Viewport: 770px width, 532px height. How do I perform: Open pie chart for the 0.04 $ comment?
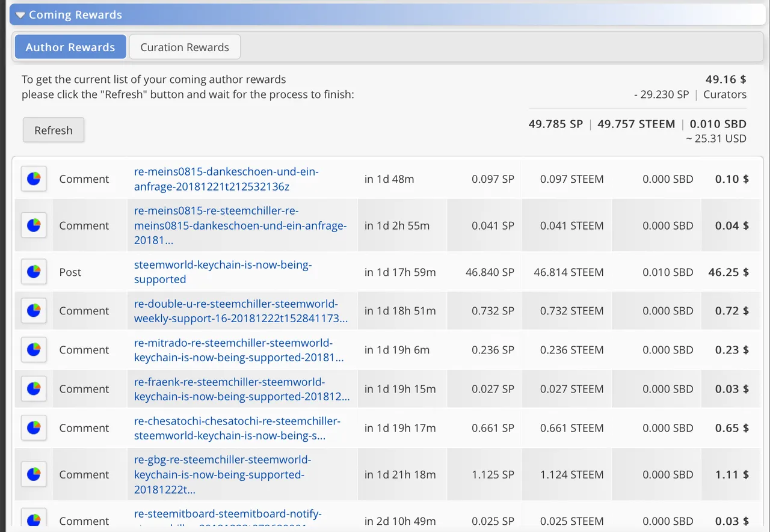34,225
